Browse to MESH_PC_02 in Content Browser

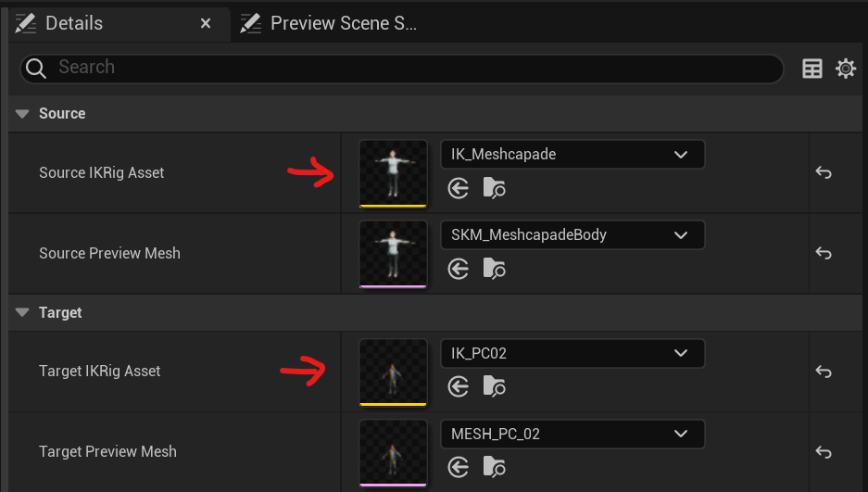pos(495,466)
